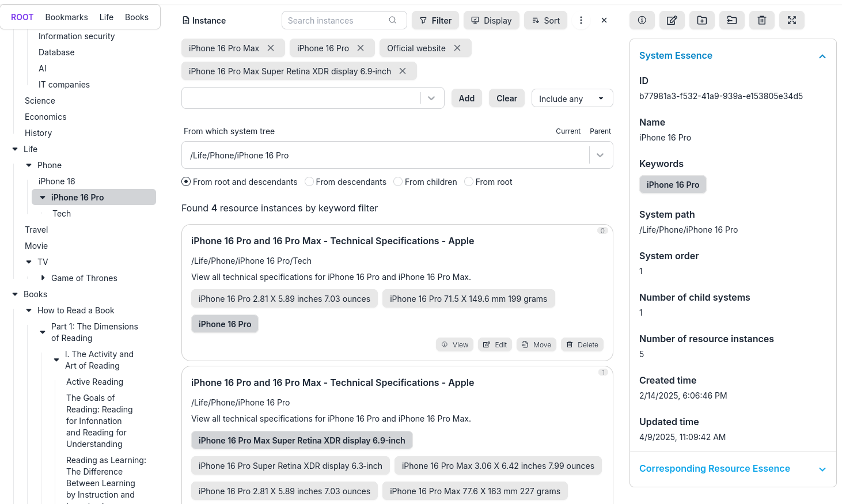
Task: Click the Add keyword button
Action: tap(466, 98)
